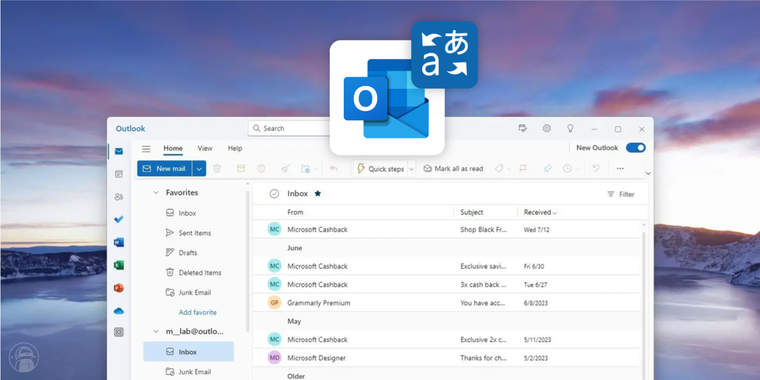Open the Settings gear in the title bar
This screenshot has width=760, height=380.
pos(547,128)
